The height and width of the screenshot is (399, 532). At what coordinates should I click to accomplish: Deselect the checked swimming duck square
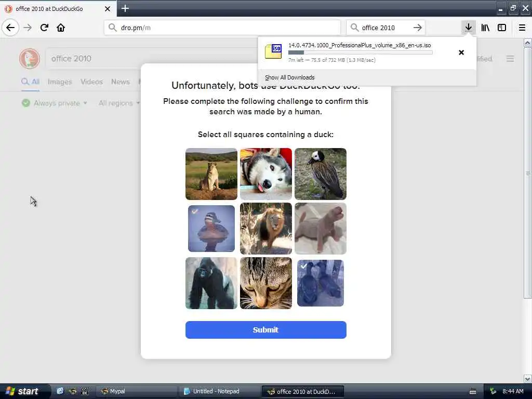(211, 229)
